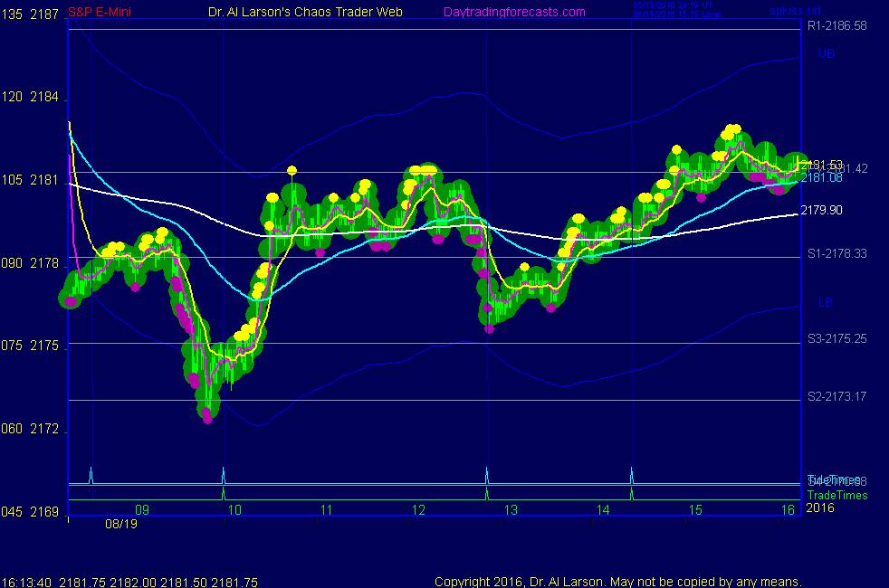Select the yellow 2181.53 value label
The image size is (889, 588).
click(x=821, y=165)
